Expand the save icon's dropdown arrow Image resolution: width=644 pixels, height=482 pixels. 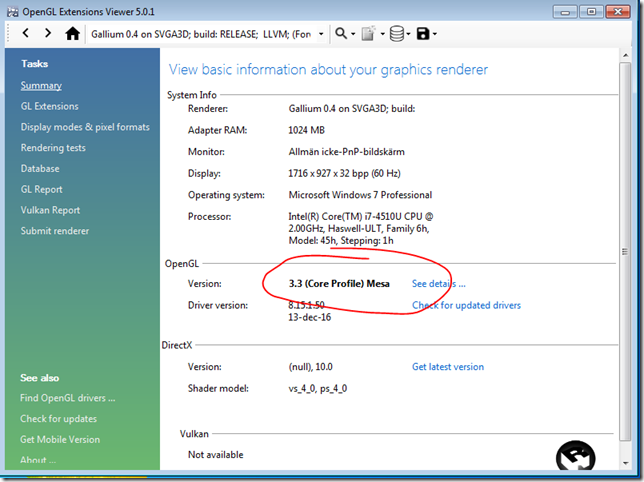(x=435, y=34)
